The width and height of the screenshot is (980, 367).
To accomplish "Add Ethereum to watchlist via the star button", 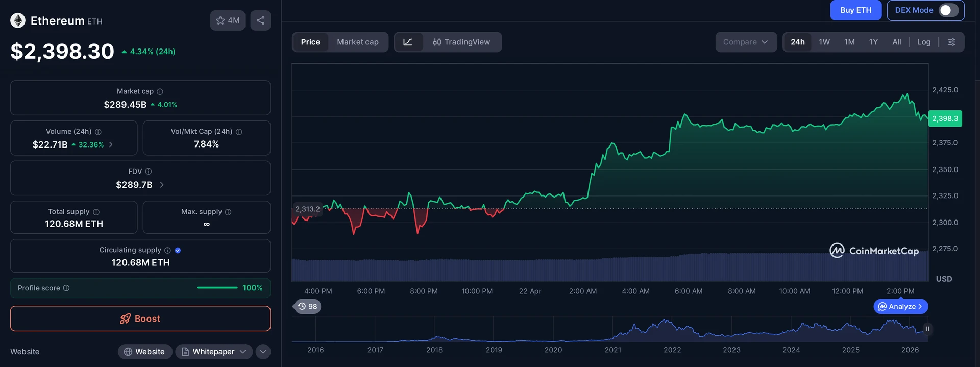I will tap(228, 20).
